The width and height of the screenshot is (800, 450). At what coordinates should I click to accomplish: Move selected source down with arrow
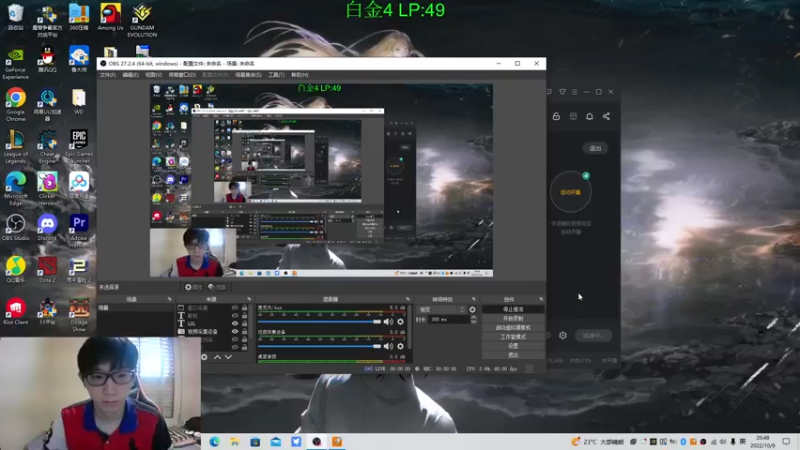(x=228, y=357)
